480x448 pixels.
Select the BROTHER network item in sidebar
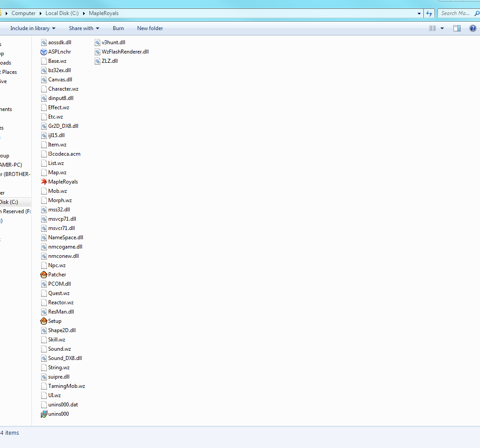point(15,174)
